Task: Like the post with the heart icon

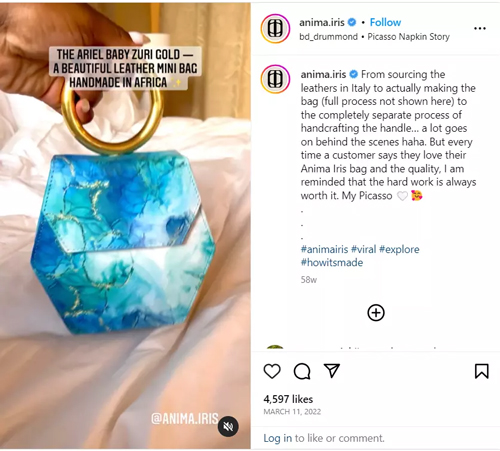Action: coord(272,371)
